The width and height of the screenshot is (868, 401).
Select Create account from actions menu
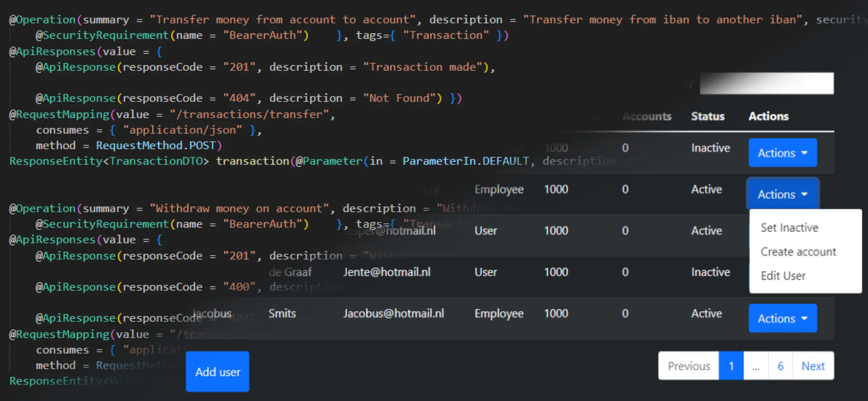(798, 251)
